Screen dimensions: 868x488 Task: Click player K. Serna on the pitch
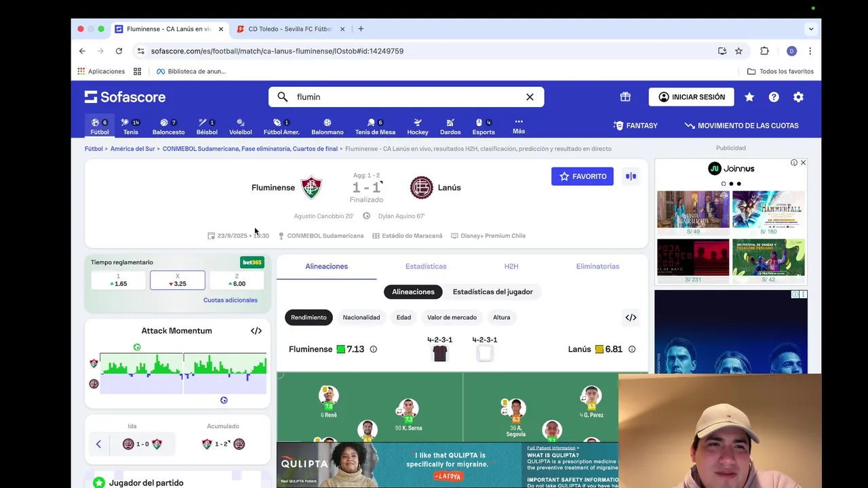408,415
